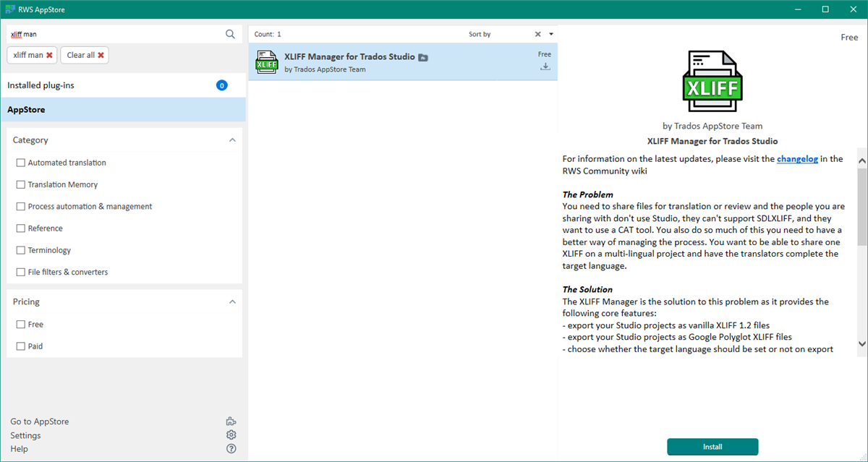Check the Automated translation checkbox
Screen dimensions: 868x462
[21, 163]
